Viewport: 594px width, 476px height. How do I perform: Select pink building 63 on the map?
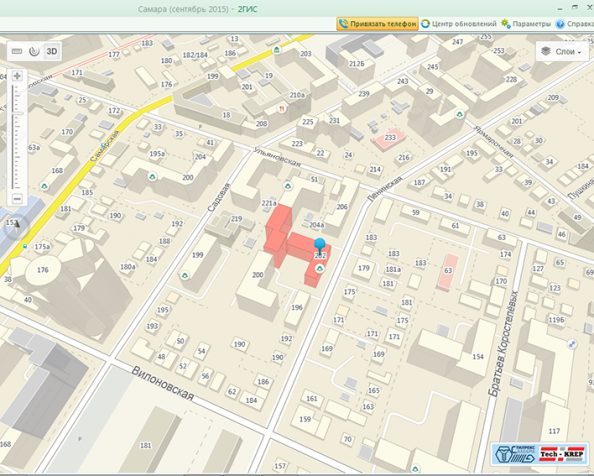tap(448, 272)
